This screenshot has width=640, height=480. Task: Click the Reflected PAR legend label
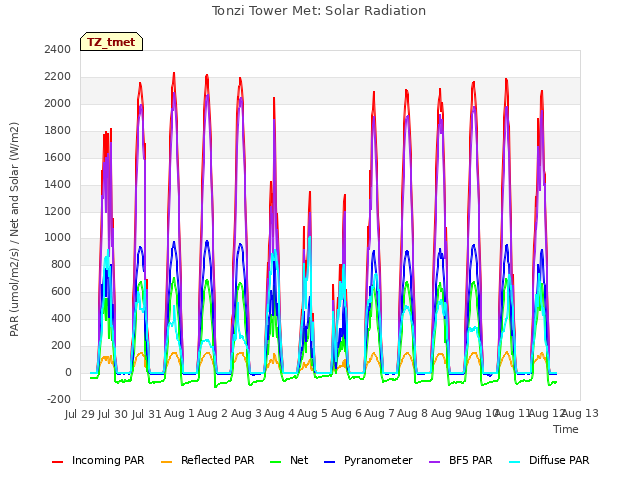click(x=218, y=460)
